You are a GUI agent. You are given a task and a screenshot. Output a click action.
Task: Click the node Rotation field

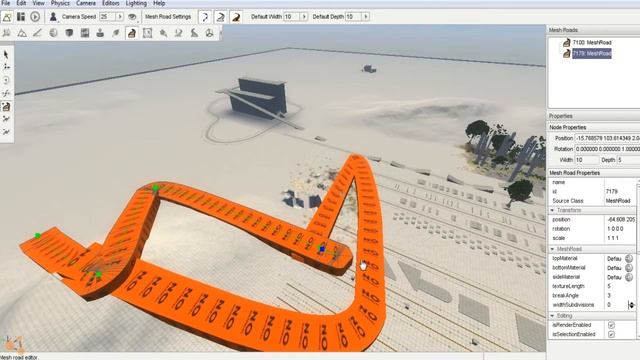(x=607, y=149)
